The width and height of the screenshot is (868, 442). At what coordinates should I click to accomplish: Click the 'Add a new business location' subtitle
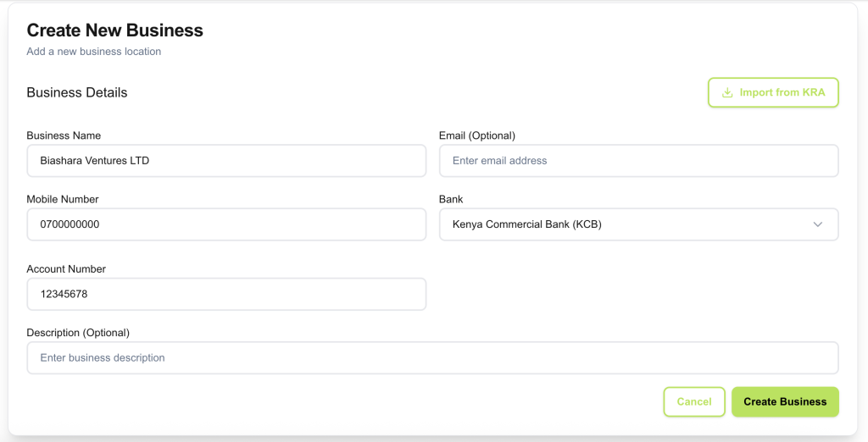point(94,52)
